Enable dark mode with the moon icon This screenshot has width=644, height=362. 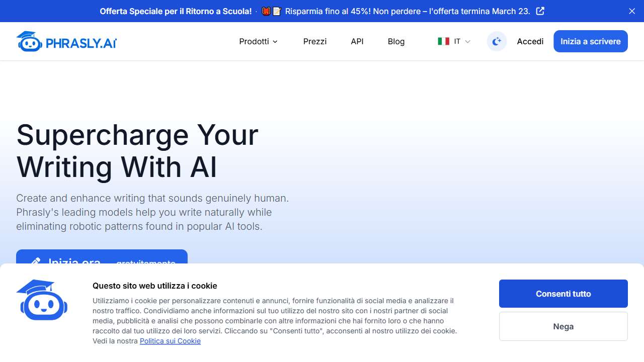click(x=497, y=41)
